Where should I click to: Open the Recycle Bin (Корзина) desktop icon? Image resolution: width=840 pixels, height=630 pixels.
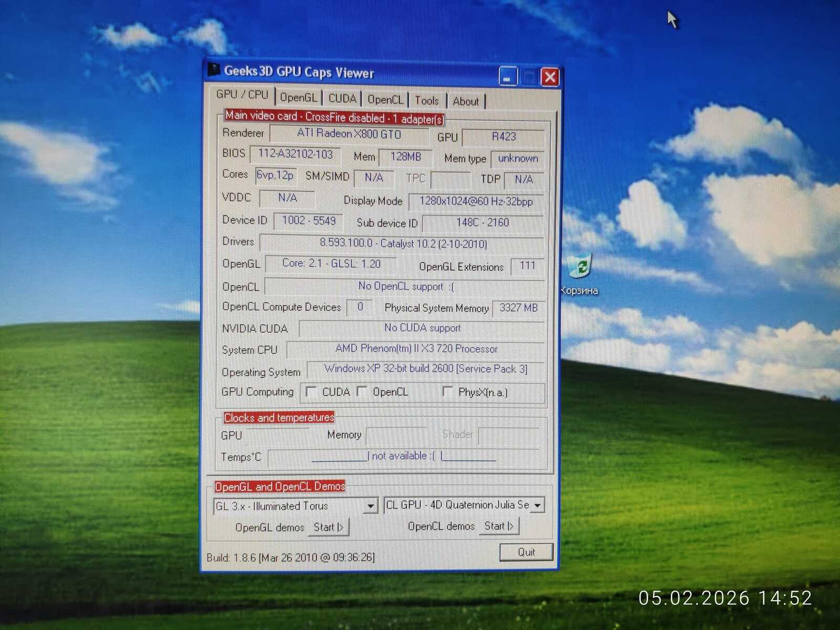tap(580, 274)
